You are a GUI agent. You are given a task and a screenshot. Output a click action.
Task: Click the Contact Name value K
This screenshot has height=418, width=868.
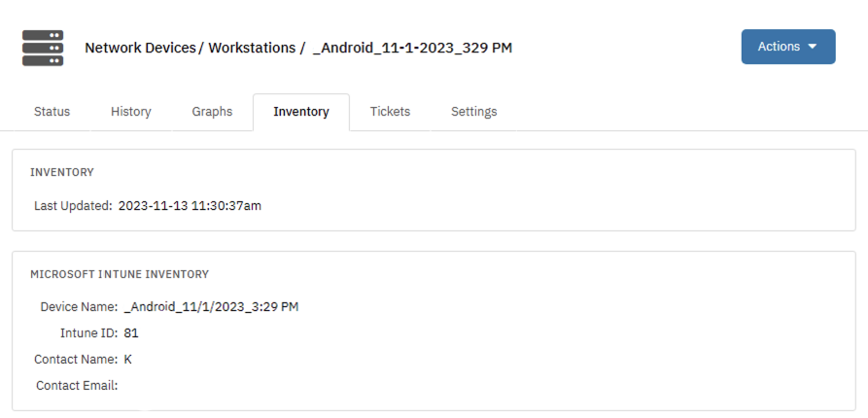pyautogui.click(x=128, y=360)
